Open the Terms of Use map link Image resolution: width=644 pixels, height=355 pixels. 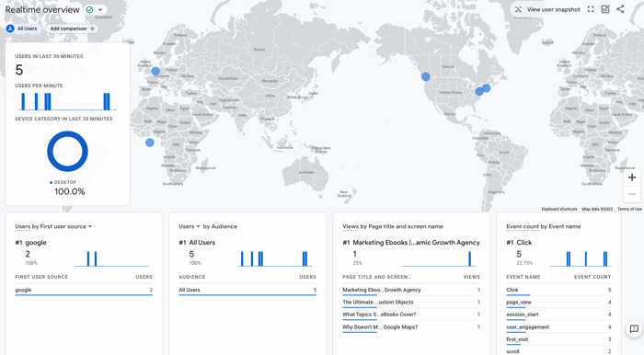coord(629,209)
